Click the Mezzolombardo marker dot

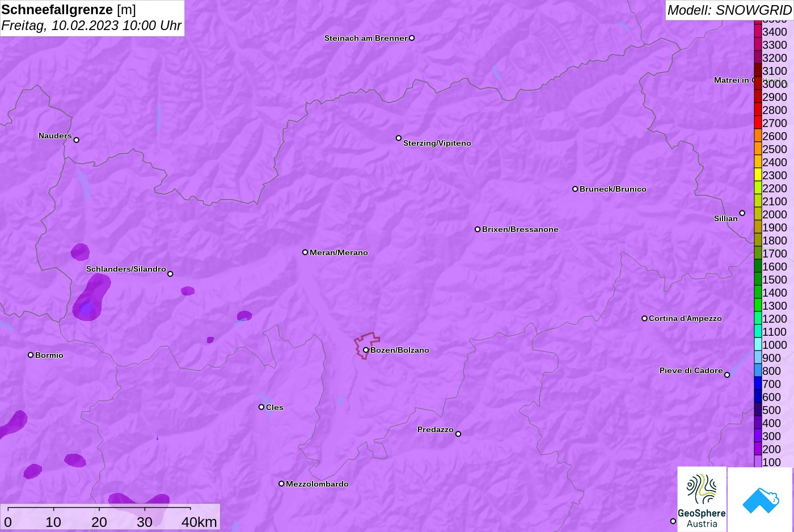pyautogui.click(x=281, y=484)
